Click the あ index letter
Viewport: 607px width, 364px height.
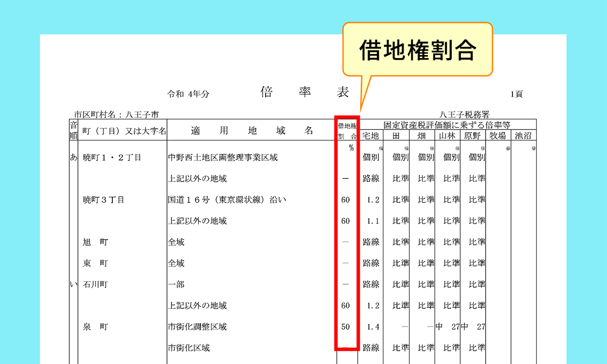pyautogui.click(x=73, y=157)
